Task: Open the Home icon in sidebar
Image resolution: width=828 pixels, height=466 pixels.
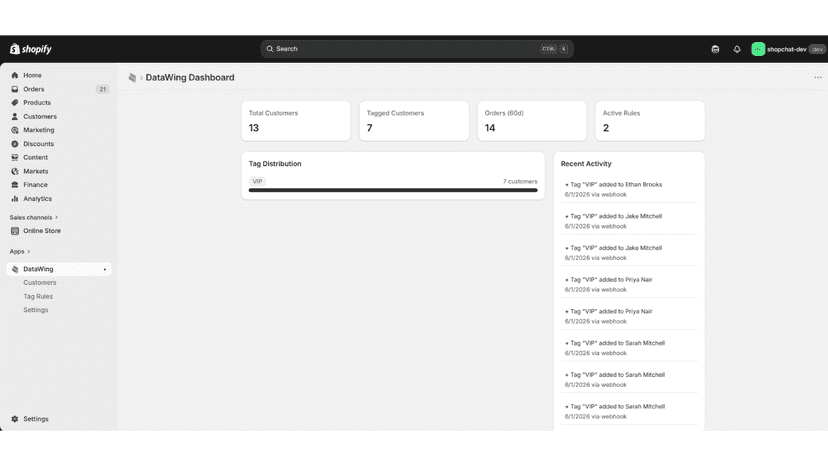Action: (15, 75)
